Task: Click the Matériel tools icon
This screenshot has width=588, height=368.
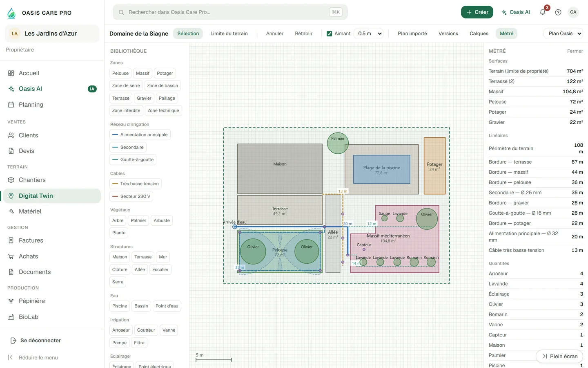Action: pyautogui.click(x=11, y=211)
